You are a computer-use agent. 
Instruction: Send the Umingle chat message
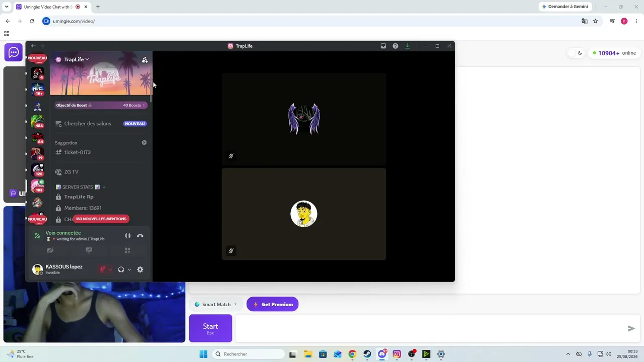[x=631, y=328]
